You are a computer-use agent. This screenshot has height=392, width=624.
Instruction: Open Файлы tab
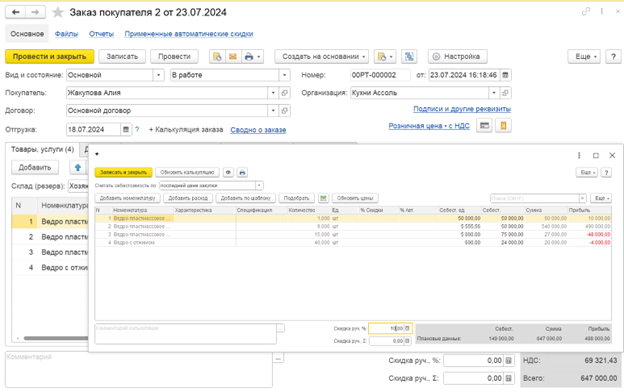click(66, 34)
